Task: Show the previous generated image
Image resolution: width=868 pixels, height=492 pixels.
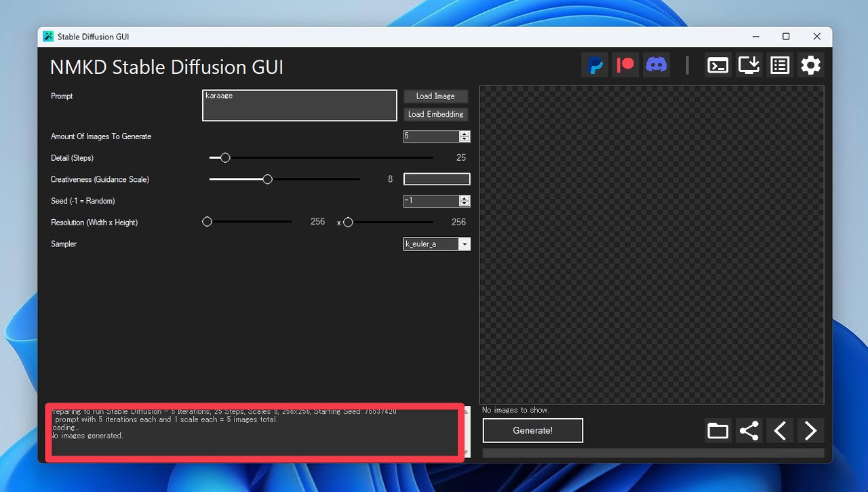Action: coord(779,430)
